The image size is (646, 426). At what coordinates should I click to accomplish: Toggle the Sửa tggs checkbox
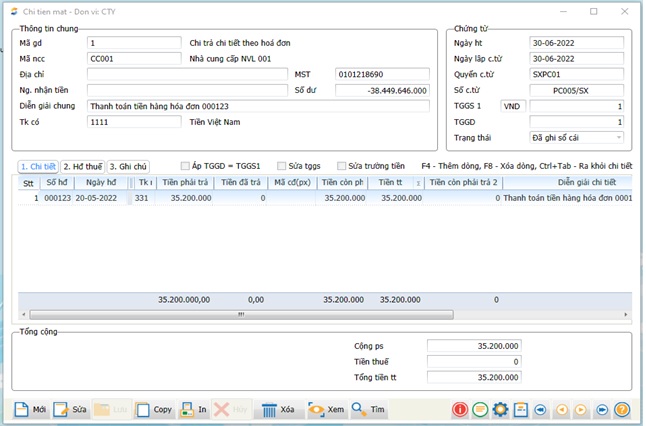(281, 166)
